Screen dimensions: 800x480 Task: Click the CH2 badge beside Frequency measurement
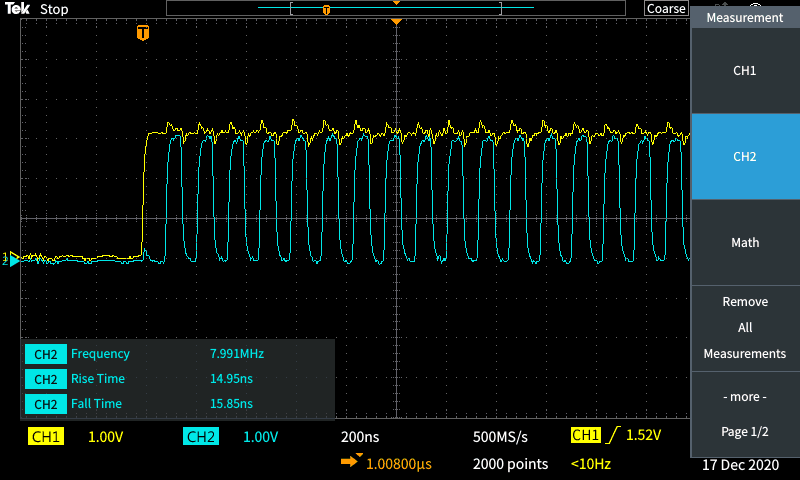[45, 354]
